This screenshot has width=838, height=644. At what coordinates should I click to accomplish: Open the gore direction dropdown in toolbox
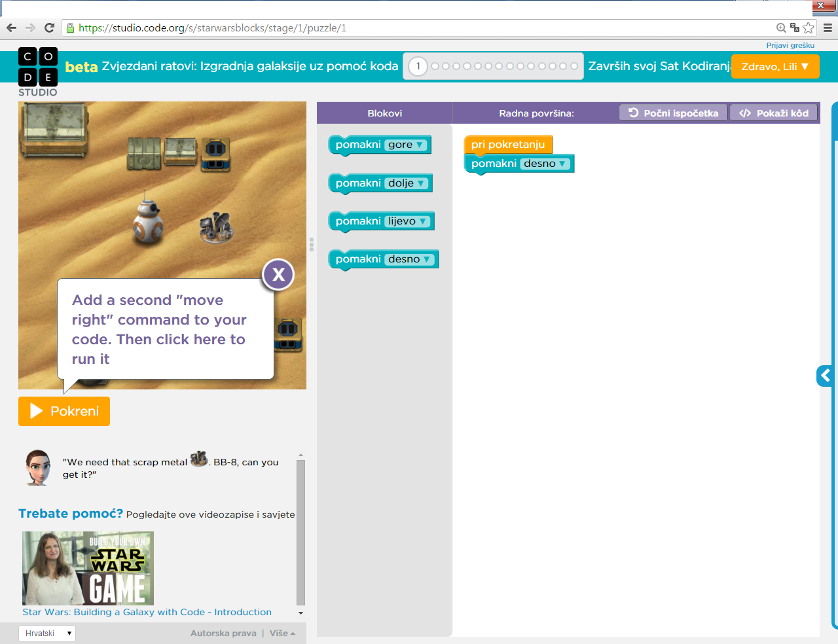pos(406,145)
